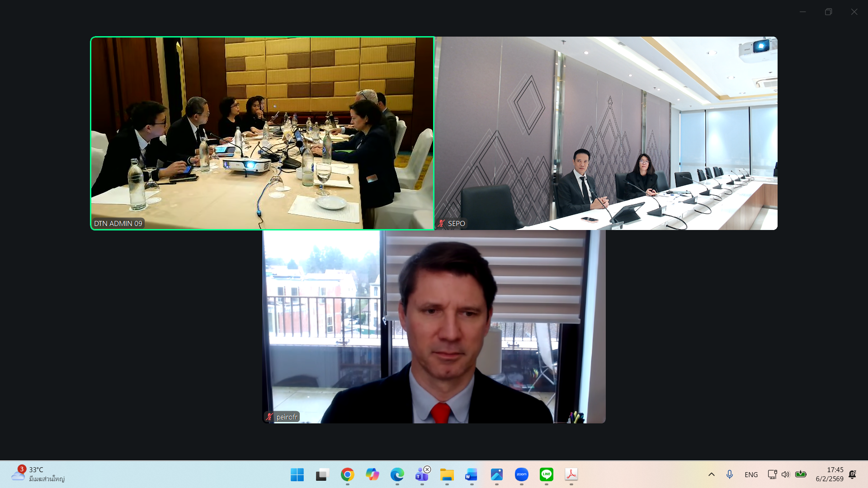Toggle do-not-disturb notification bell
The width and height of the screenshot is (868, 488).
tap(852, 474)
